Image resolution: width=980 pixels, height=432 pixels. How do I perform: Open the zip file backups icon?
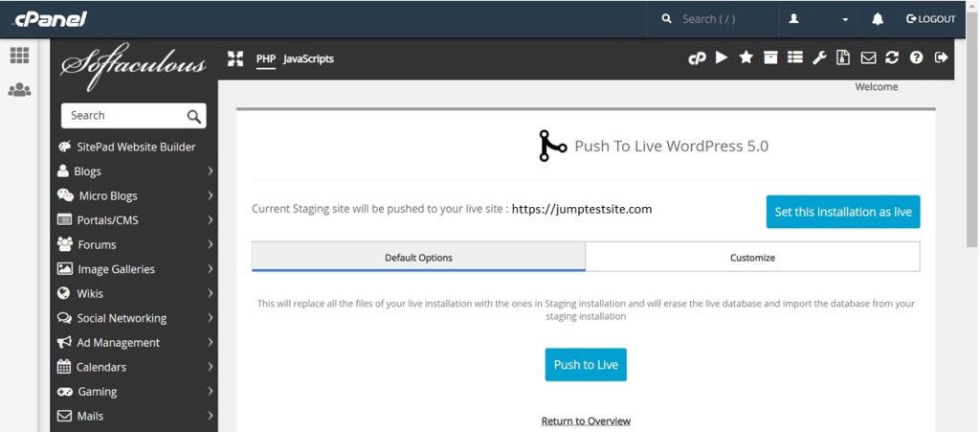coord(844,57)
